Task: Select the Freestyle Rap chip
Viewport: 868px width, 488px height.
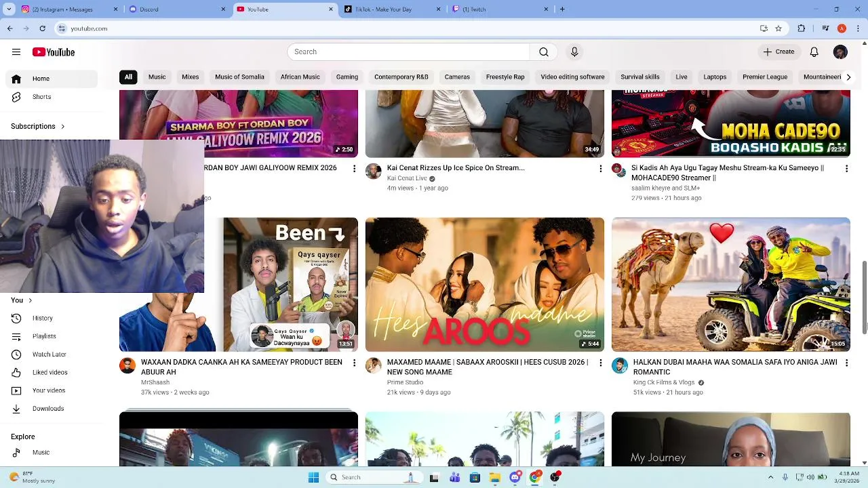Action: 505,77
